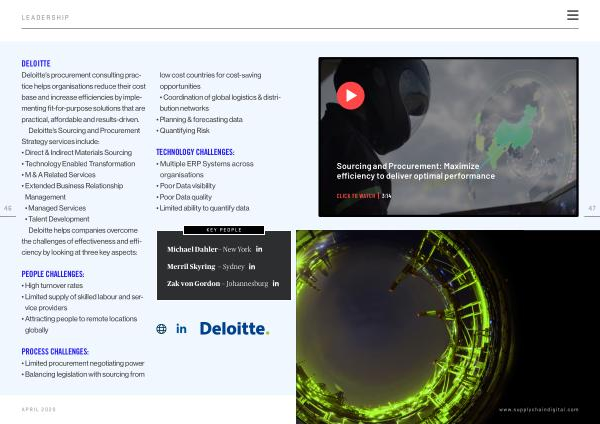
Task: Select Merril Skyring name text
Action: 191,267
